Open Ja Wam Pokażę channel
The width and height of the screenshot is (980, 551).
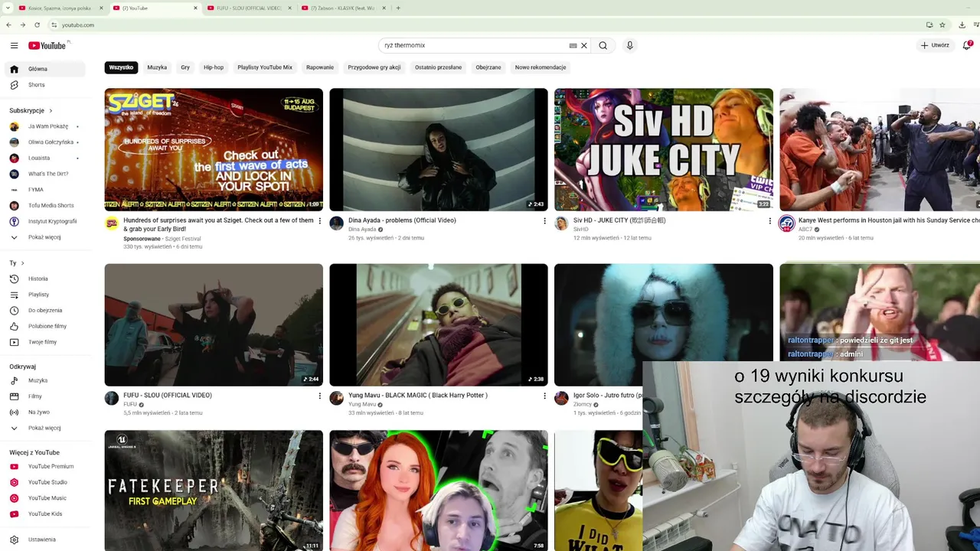tap(47, 126)
